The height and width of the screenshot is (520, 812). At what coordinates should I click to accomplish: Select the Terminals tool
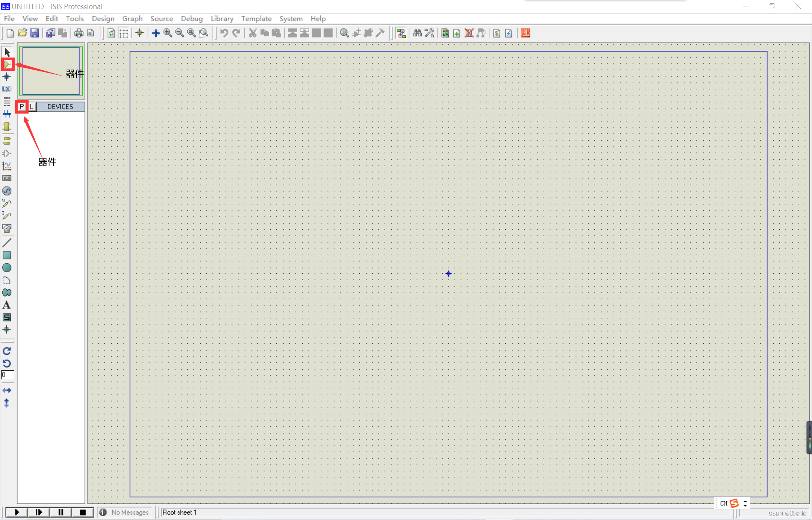point(7,141)
